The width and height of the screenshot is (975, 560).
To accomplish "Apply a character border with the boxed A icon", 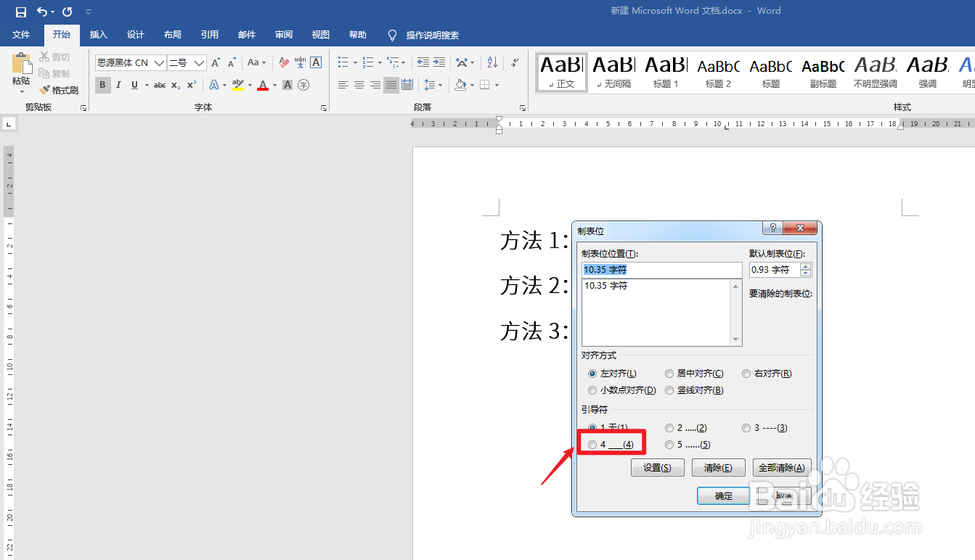I will tap(316, 63).
